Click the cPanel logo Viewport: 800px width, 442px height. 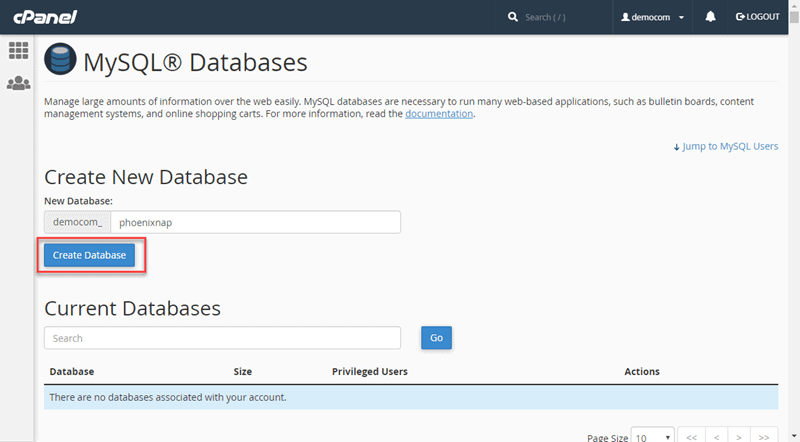(45, 17)
